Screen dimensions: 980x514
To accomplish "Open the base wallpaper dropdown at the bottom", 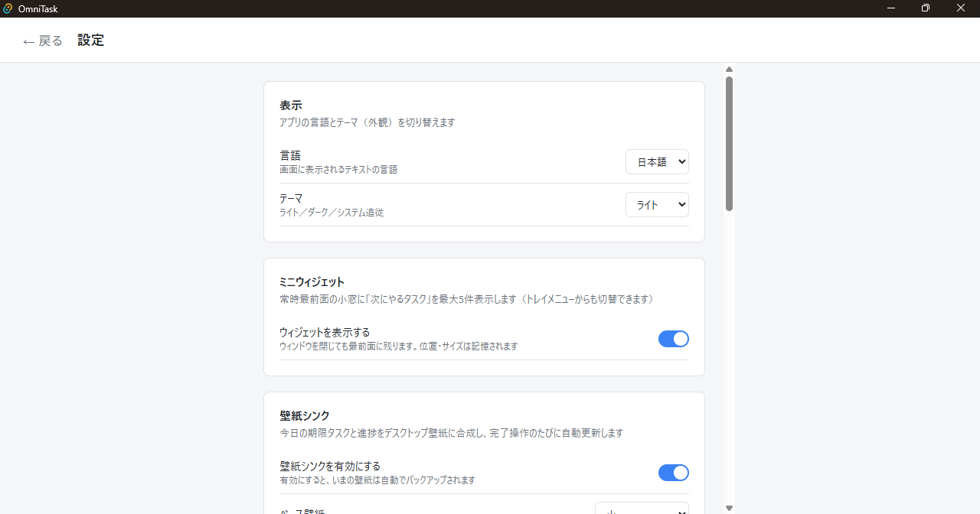I will pyautogui.click(x=642, y=509).
